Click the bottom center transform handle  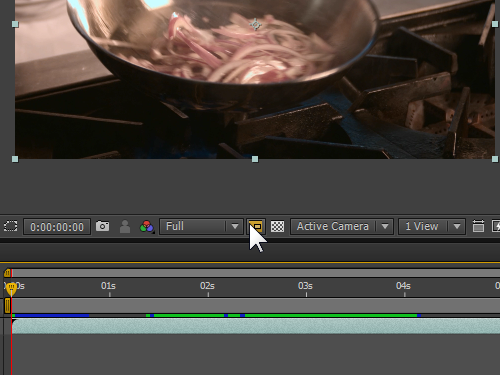pos(255,159)
